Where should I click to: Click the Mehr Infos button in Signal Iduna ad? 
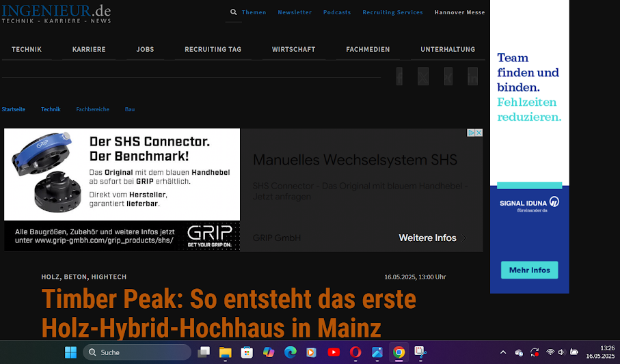530,270
